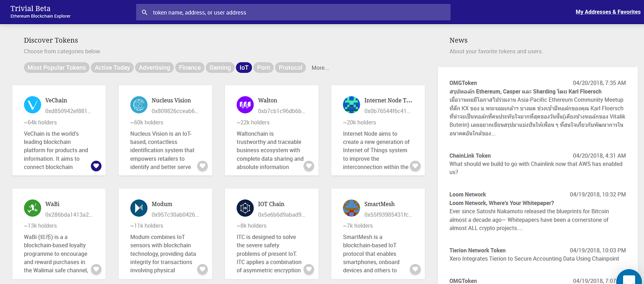Favorite SmartMesh with its heart button
644x284 pixels.
(x=415, y=269)
